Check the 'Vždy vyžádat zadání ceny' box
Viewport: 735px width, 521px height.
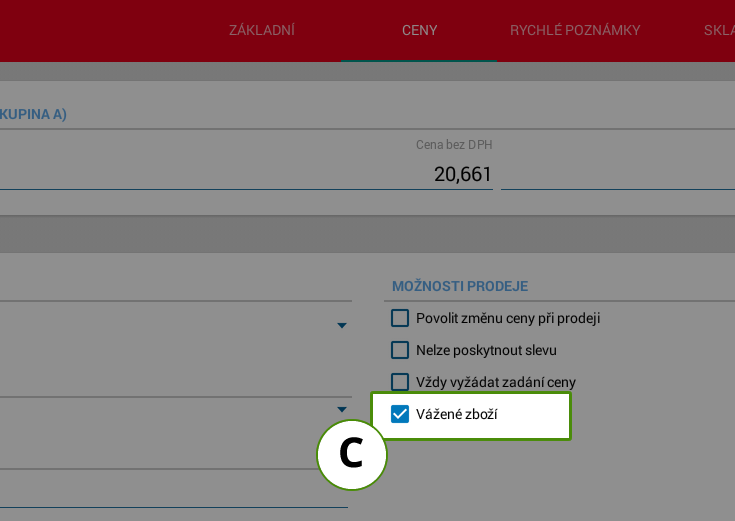400,382
